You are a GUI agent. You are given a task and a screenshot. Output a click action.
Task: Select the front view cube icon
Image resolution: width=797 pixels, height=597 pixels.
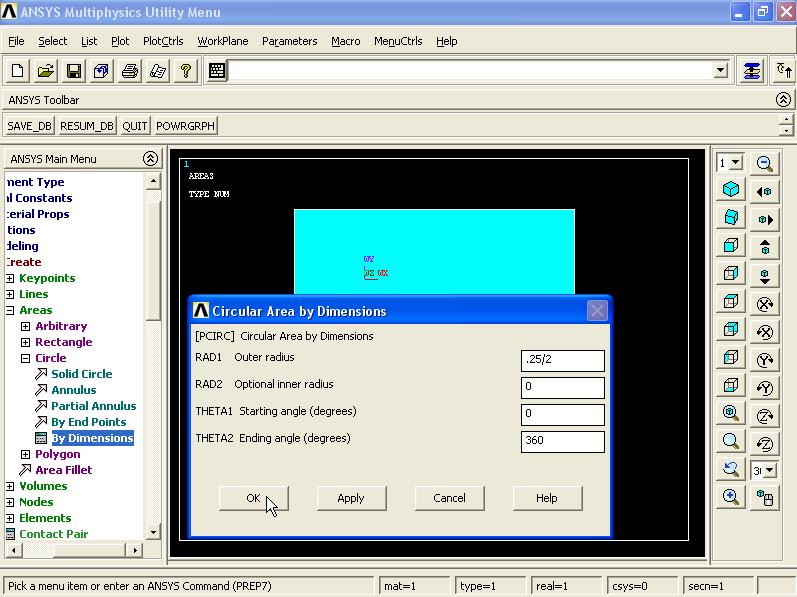(x=730, y=245)
